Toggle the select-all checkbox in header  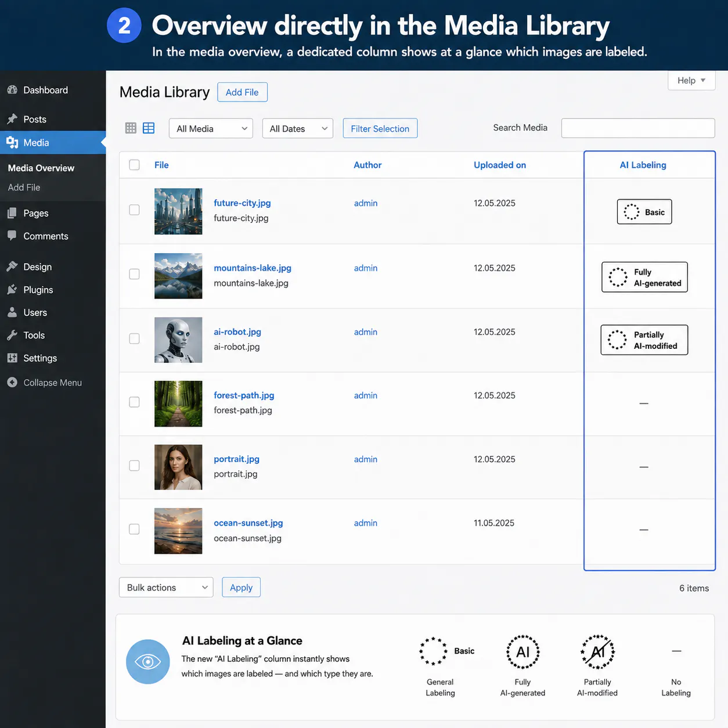pyautogui.click(x=134, y=165)
